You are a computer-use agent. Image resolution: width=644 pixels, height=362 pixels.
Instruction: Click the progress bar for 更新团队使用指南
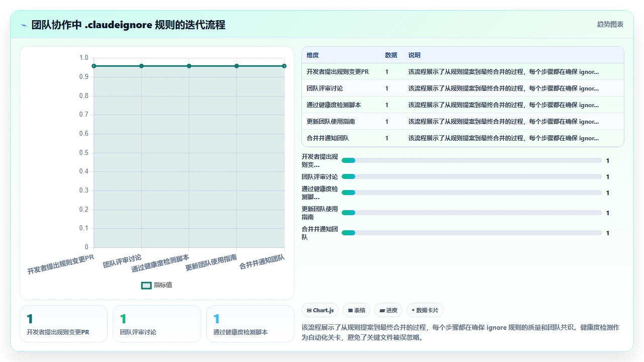click(472, 213)
